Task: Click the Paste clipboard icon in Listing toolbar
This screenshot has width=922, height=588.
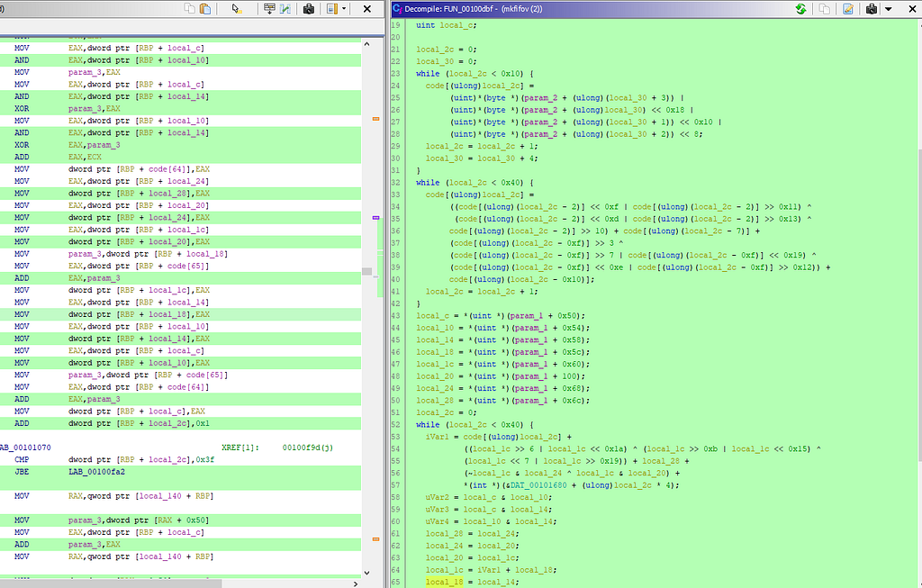Action: click(x=205, y=9)
